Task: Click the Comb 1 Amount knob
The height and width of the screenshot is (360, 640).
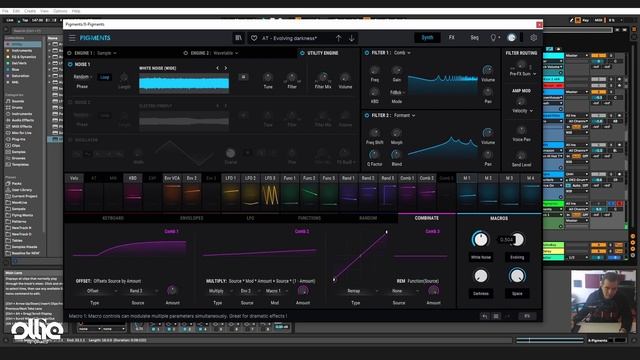Action: (172, 291)
